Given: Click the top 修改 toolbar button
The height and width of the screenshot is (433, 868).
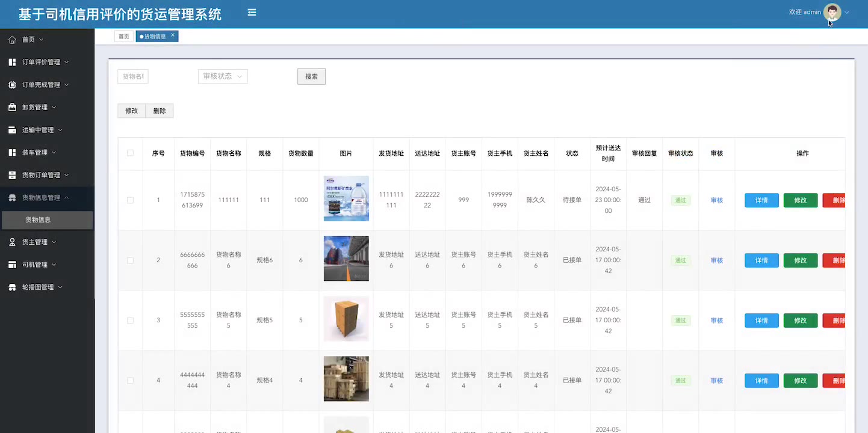Looking at the screenshot, I should point(131,111).
